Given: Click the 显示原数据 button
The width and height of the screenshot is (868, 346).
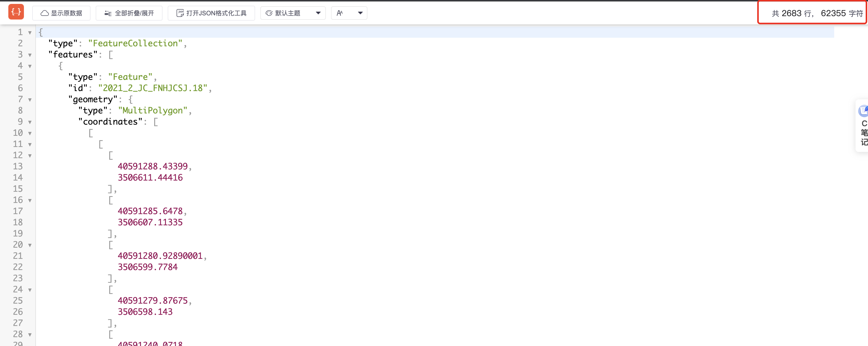Looking at the screenshot, I should click(61, 13).
